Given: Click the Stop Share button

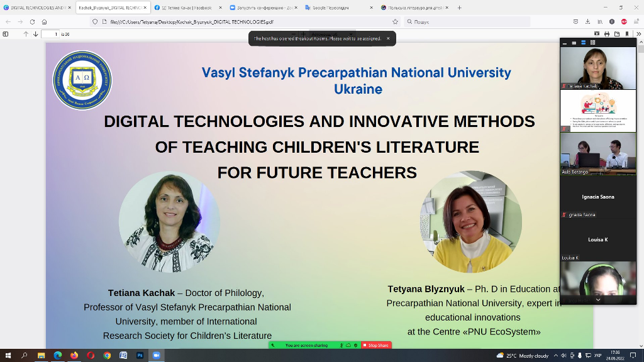Looking at the screenshot, I should point(379,345).
